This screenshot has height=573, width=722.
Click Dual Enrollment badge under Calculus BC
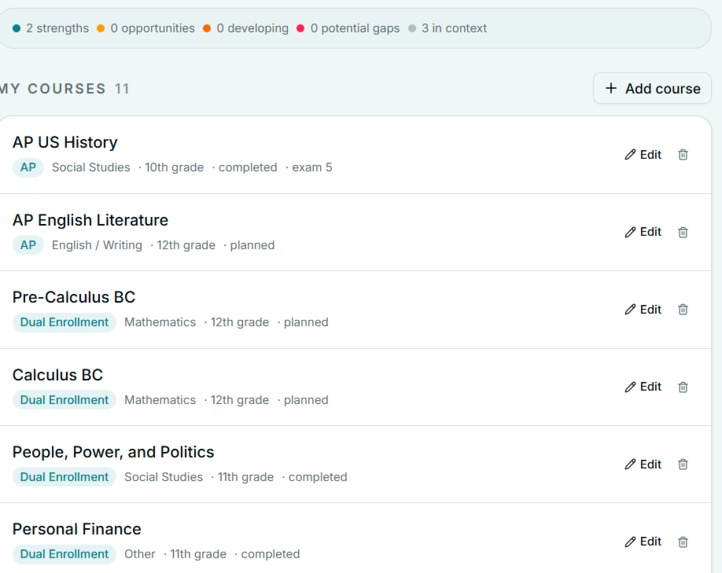[x=64, y=400]
